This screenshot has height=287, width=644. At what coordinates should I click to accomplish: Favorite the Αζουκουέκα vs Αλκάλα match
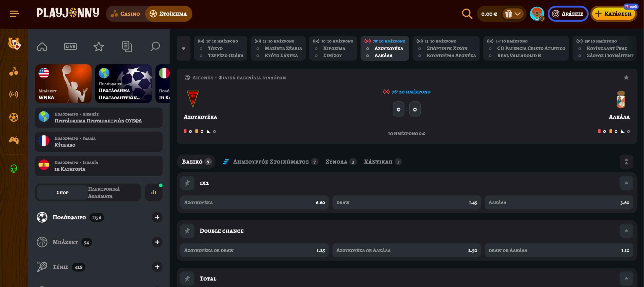[x=626, y=77]
